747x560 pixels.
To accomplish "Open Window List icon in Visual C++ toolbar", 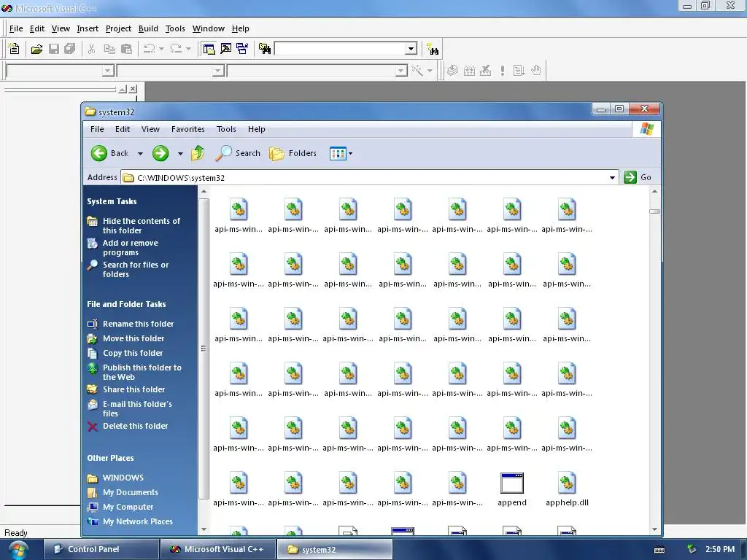I will [242, 49].
